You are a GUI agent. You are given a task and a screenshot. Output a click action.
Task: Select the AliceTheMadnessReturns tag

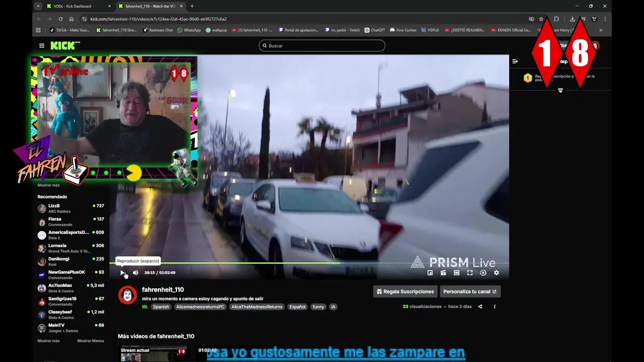[257, 307]
